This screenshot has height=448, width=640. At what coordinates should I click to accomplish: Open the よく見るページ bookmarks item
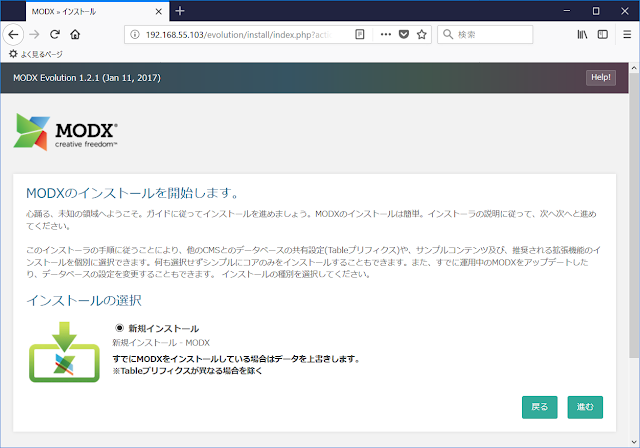(36, 54)
